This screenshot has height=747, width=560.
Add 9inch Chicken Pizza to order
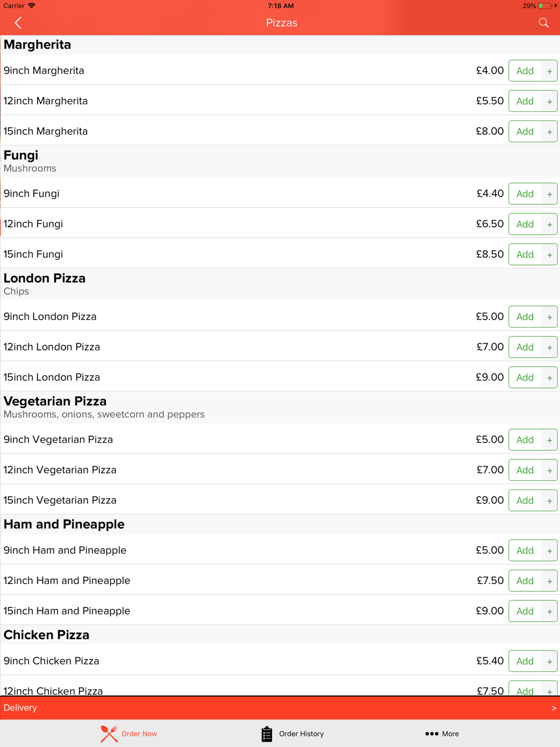(x=525, y=661)
